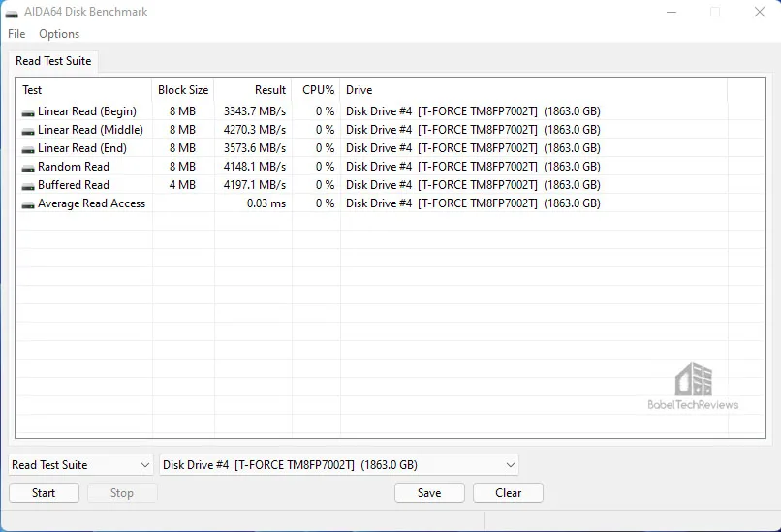Select the Random Read row label
The height and width of the screenshot is (532, 781).
pyautogui.click(x=74, y=167)
